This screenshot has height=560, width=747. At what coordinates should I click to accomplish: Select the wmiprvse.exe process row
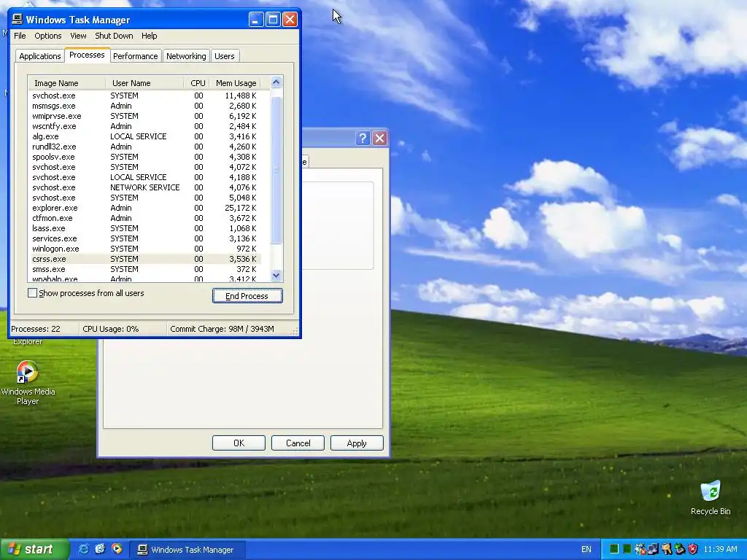(145, 116)
